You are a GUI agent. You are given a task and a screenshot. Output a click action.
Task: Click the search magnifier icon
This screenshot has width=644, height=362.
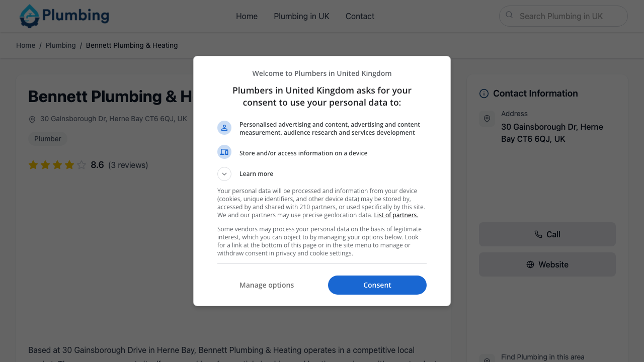[x=509, y=16]
